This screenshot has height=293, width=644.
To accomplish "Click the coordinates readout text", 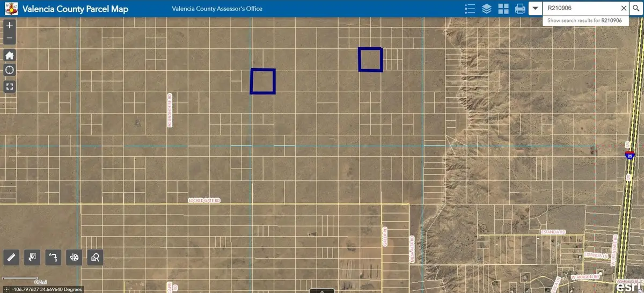I will (x=48, y=289).
